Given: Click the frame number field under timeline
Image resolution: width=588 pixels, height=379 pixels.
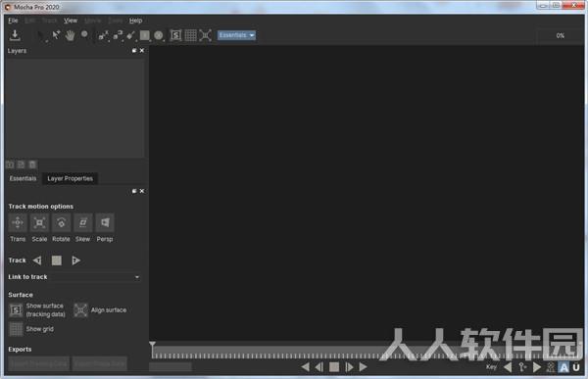Looking at the screenshot, I should click(171, 366).
